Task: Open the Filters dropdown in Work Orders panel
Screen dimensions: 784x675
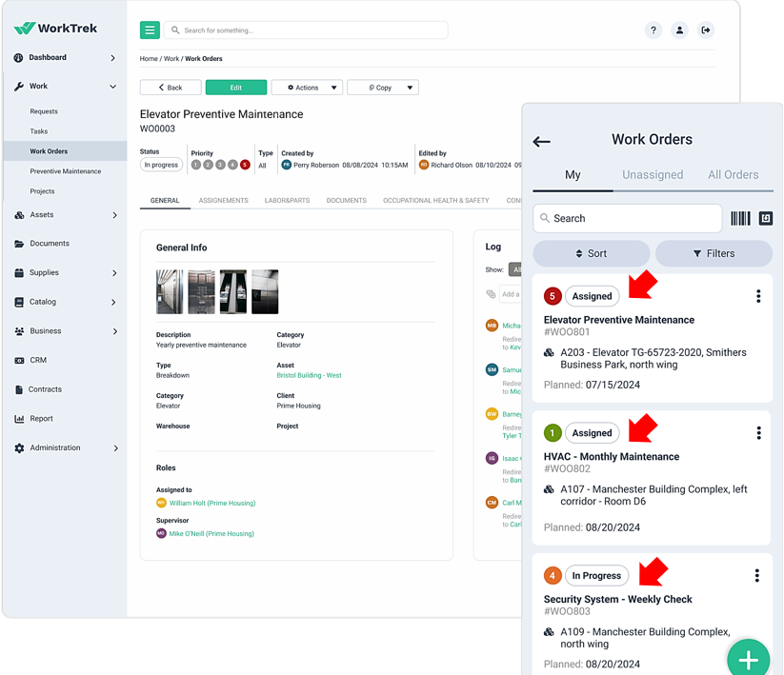Action: tap(714, 253)
